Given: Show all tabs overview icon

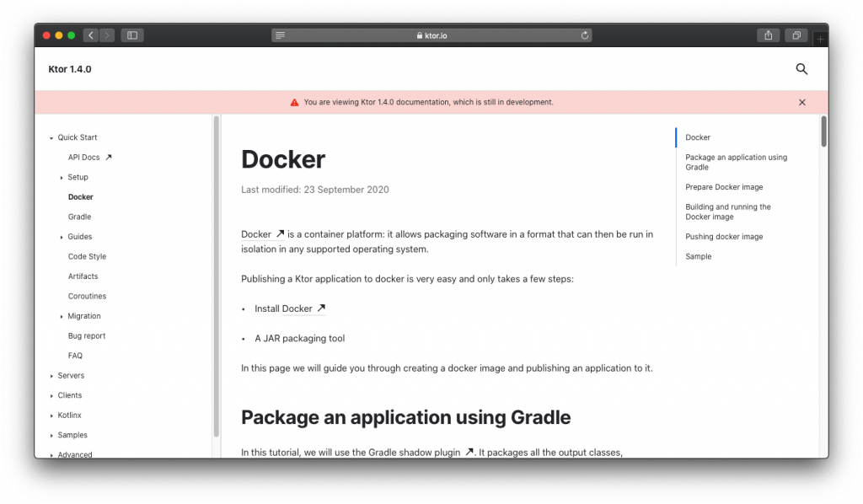Looking at the screenshot, I should pos(796,35).
